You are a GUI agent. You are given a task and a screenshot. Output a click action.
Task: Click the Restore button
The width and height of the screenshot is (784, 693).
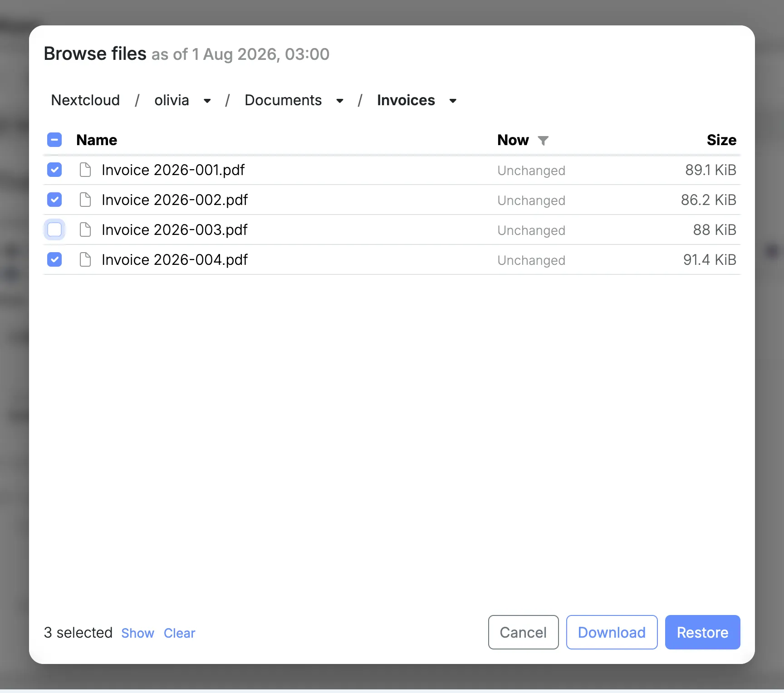702,632
